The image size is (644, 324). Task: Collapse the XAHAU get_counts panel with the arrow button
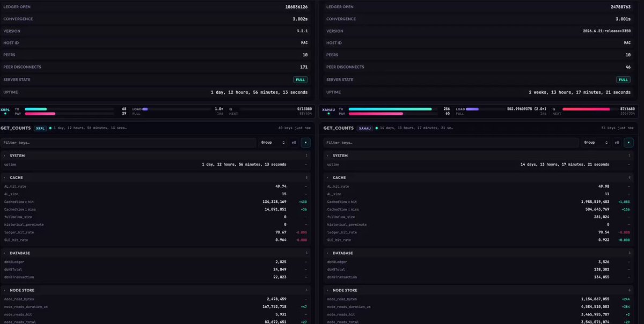point(629,143)
